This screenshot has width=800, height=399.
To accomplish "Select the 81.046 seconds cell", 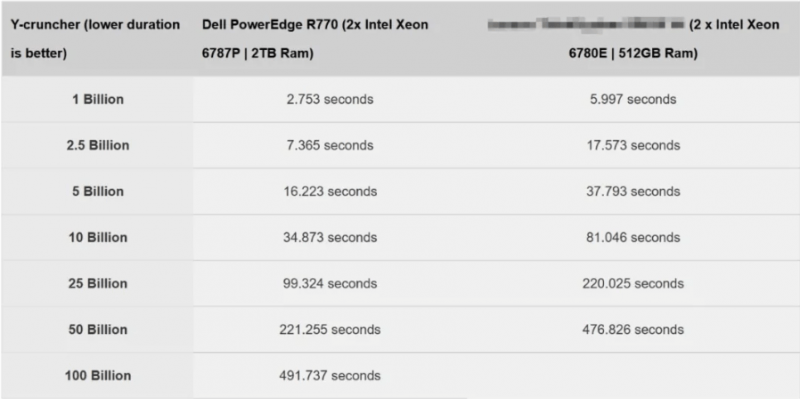I will tap(633, 237).
